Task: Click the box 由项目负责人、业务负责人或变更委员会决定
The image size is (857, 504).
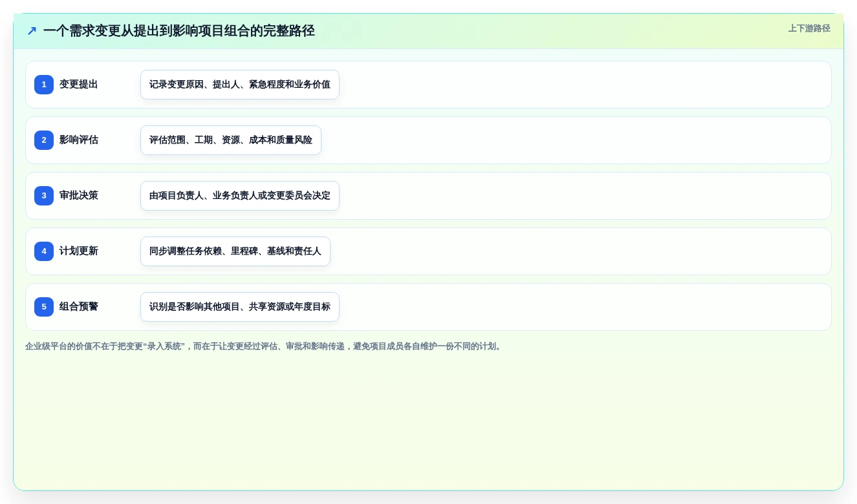Action: pos(240,196)
